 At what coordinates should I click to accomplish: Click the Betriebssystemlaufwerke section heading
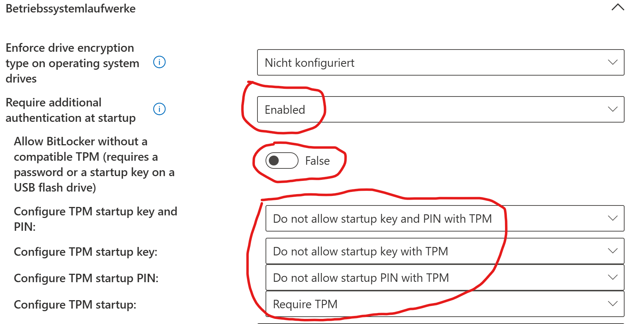[71, 8]
